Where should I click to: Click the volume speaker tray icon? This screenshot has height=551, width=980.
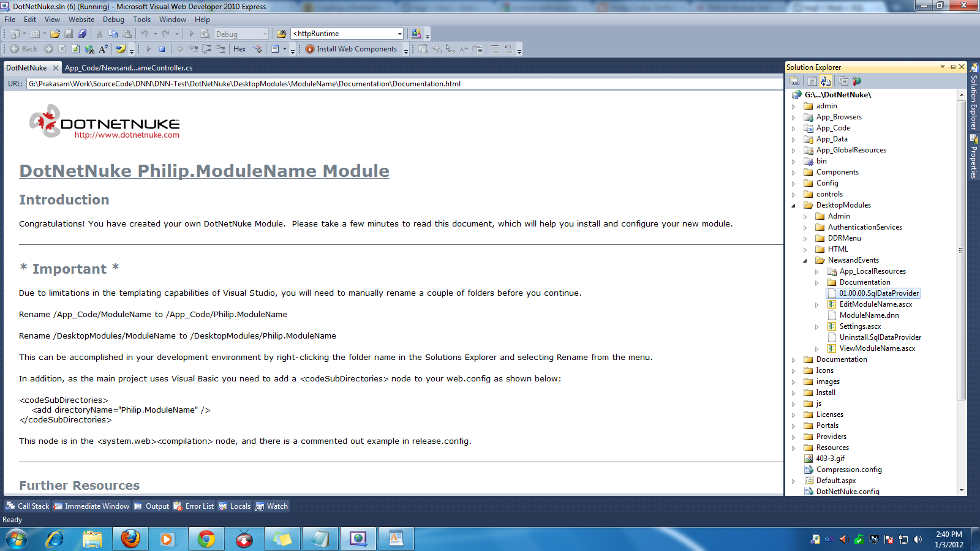(918, 539)
